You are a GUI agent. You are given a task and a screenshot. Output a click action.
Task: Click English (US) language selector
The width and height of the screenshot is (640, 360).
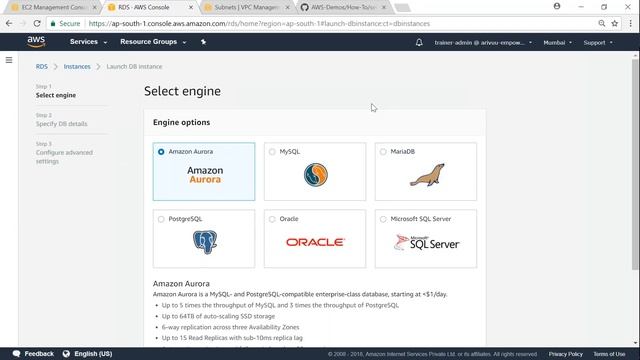click(x=87, y=354)
